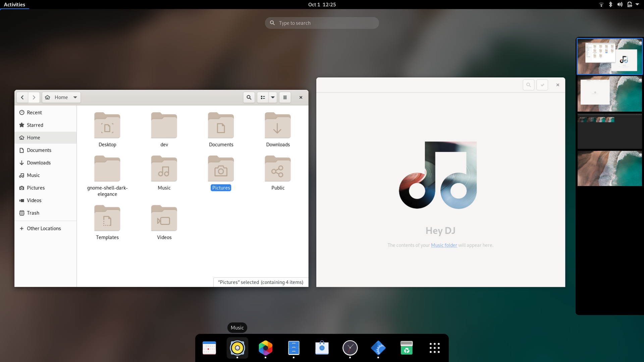Open view options dropdown arrow
644x362 pixels.
pos(273,98)
